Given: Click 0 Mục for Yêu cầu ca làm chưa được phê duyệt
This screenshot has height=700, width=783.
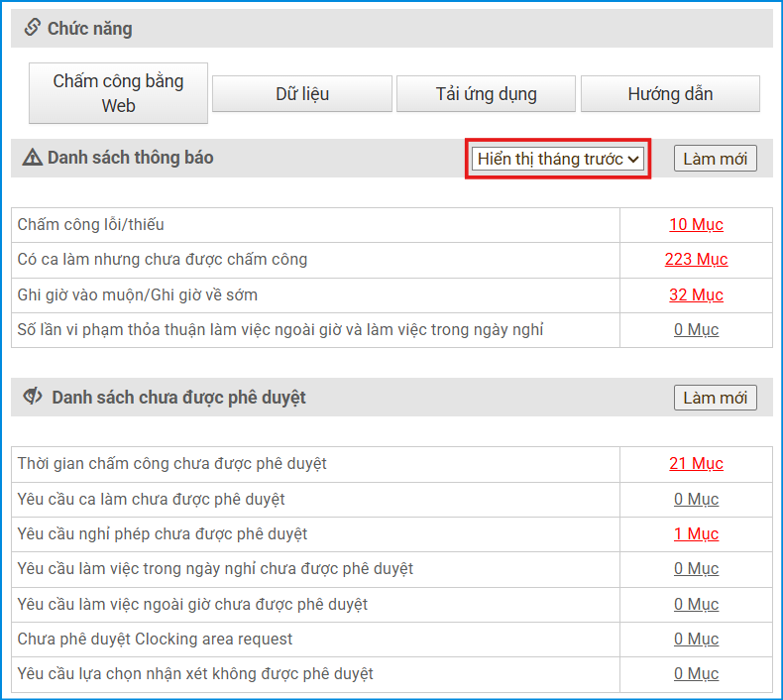Looking at the screenshot, I should [696, 499].
